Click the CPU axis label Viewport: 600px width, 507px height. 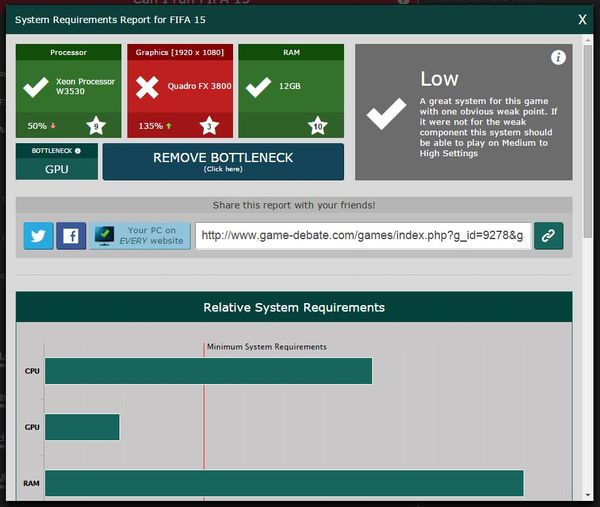(x=32, y=371)
